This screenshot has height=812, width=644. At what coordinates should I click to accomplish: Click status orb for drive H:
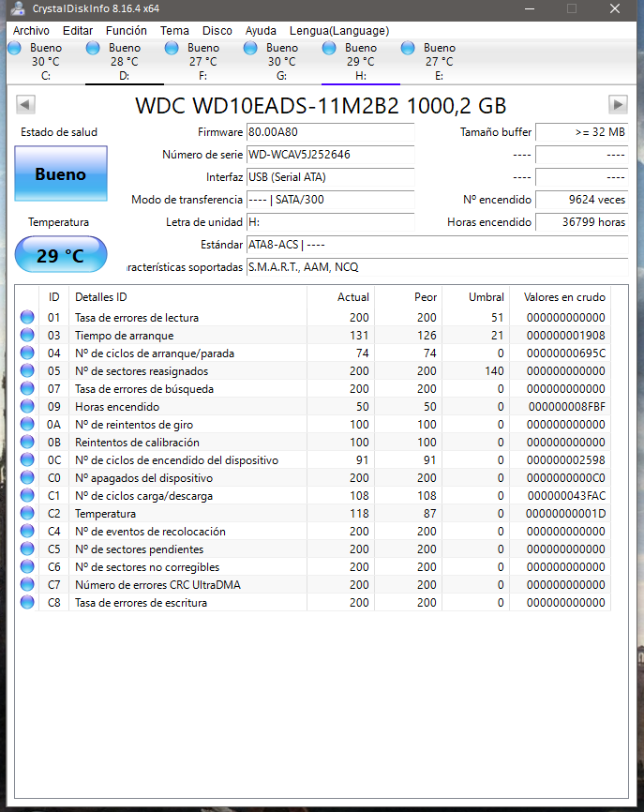329,48
